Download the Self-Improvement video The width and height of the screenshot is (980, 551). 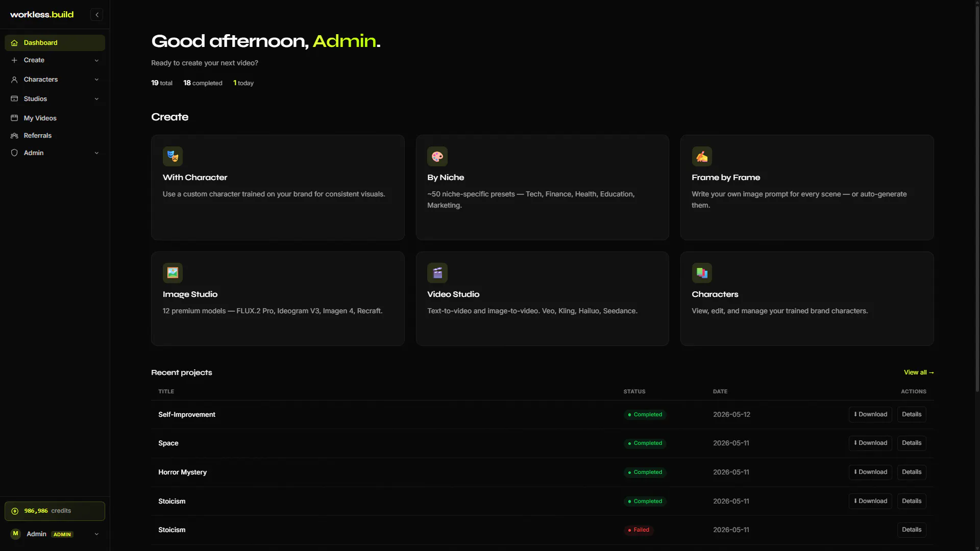(870, 414)
